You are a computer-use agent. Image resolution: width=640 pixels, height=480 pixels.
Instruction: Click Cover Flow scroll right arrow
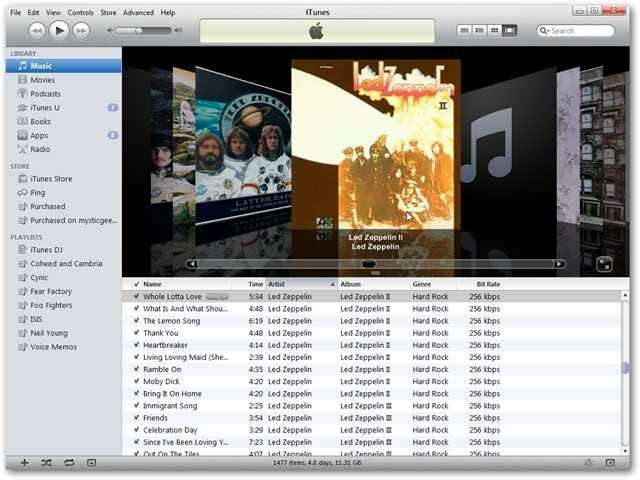559,264
